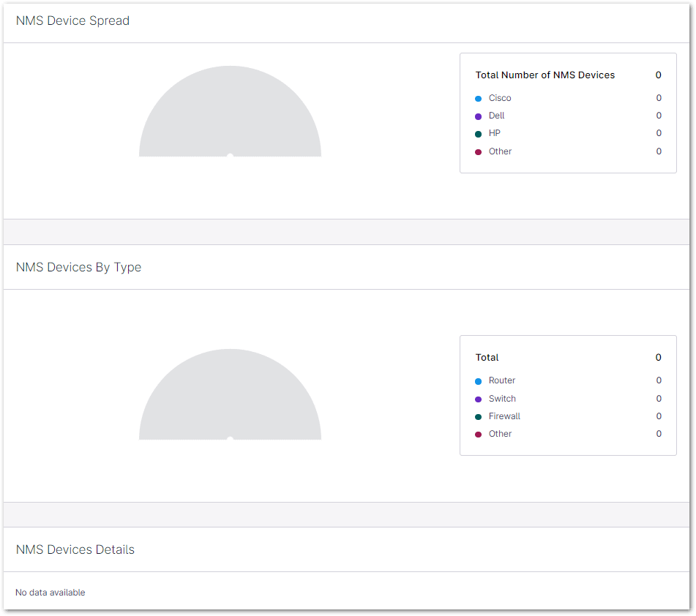Select the Switch legend label
Viewport: 696px width, 616px height.
502,399
